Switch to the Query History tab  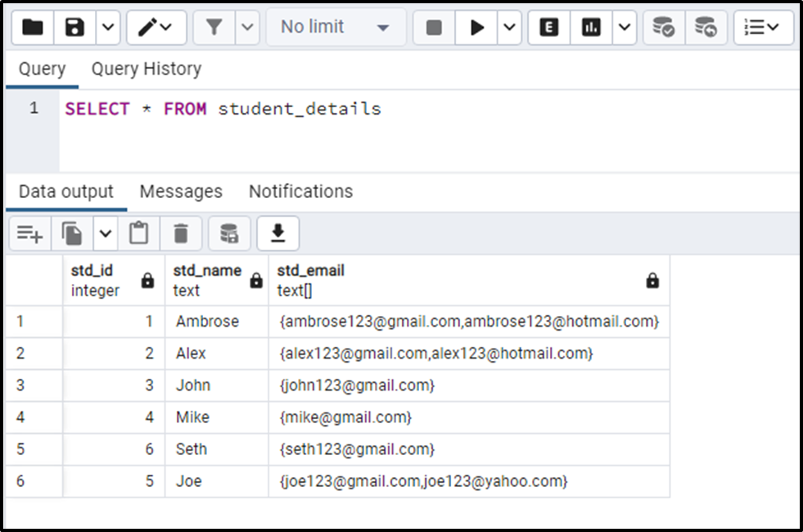pyautogui.click(x=146, y=69)
